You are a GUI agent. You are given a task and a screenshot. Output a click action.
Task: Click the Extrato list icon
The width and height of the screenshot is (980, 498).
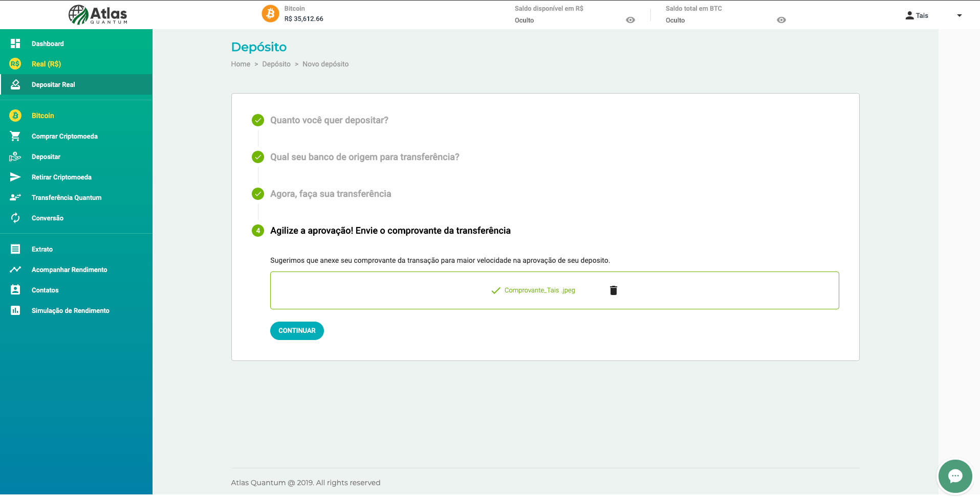(x=15, y=249)
